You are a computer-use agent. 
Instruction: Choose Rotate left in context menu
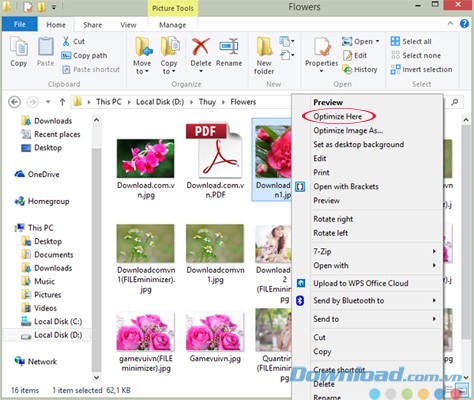point(330,233)
